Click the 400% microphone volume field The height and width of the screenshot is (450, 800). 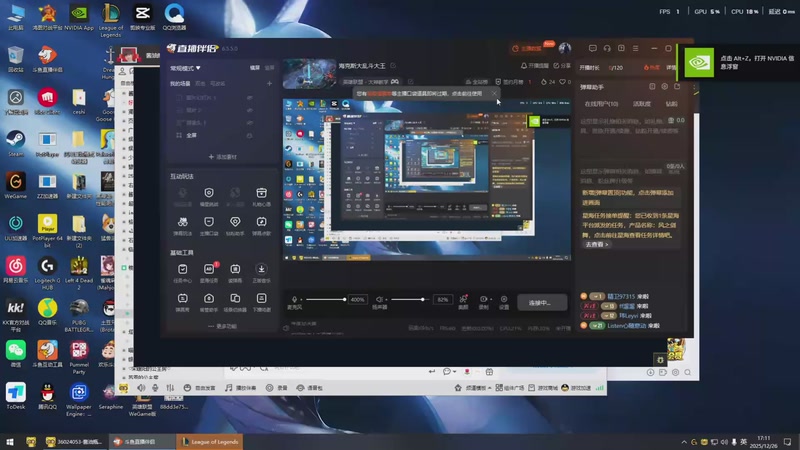pos(357,299)
